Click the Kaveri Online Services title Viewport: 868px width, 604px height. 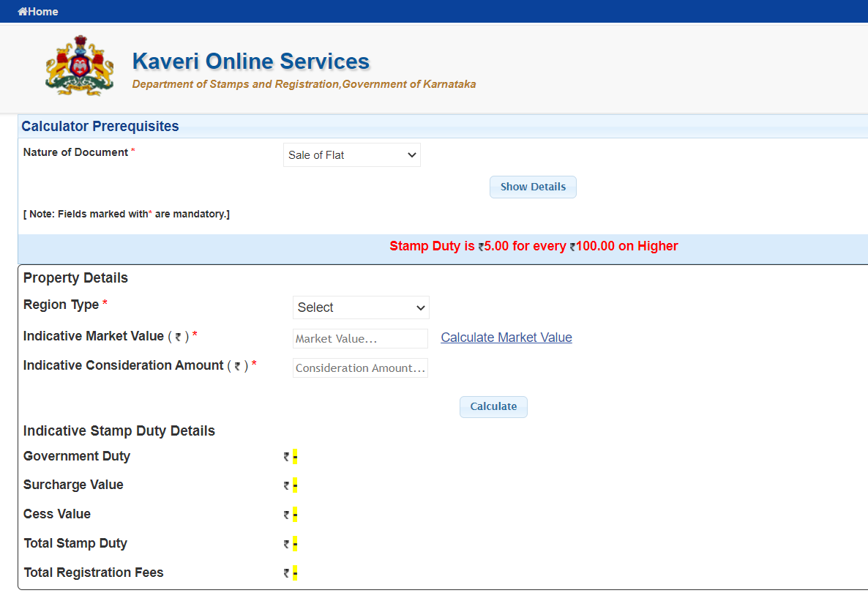coord(251,61)
